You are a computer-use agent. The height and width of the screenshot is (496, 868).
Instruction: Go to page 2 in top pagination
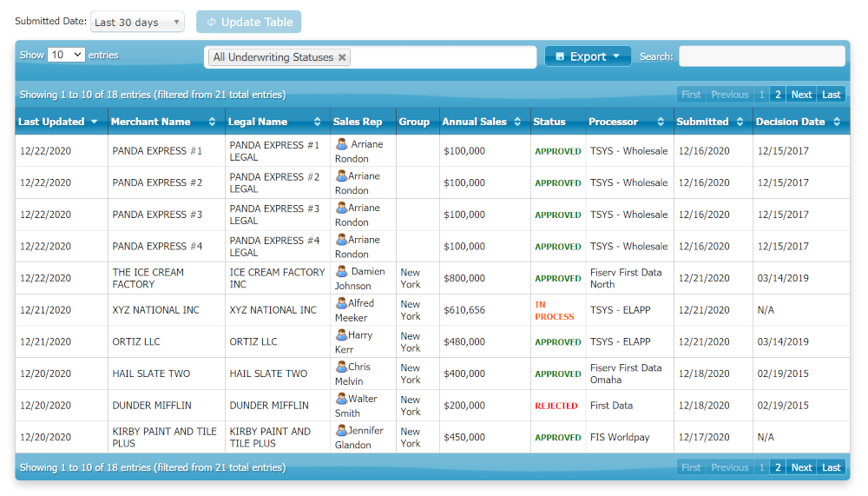tap(778, 95)
